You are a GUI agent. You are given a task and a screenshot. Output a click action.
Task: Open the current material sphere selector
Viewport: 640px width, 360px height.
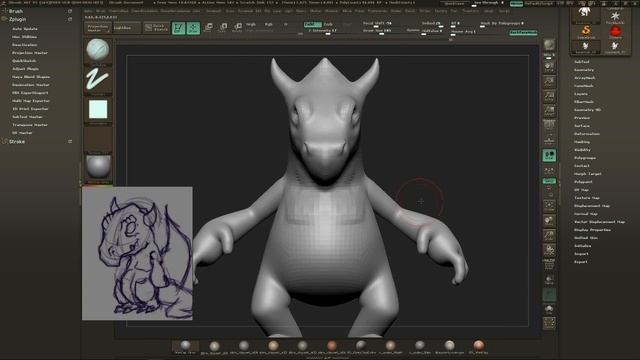(98, 167)
